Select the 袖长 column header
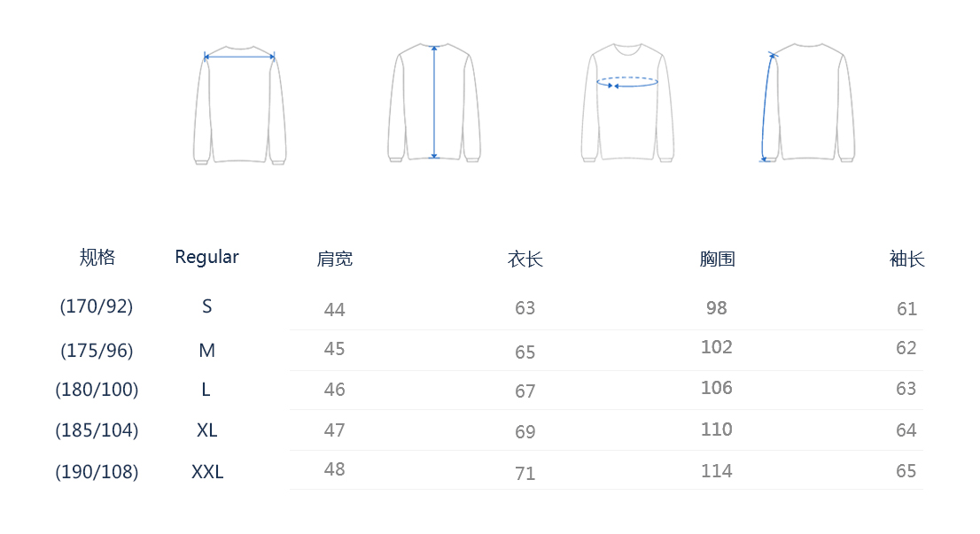Image resolution: width=980 pixels, height=534 pixels. pyautogui.click(x=906, y=259)
